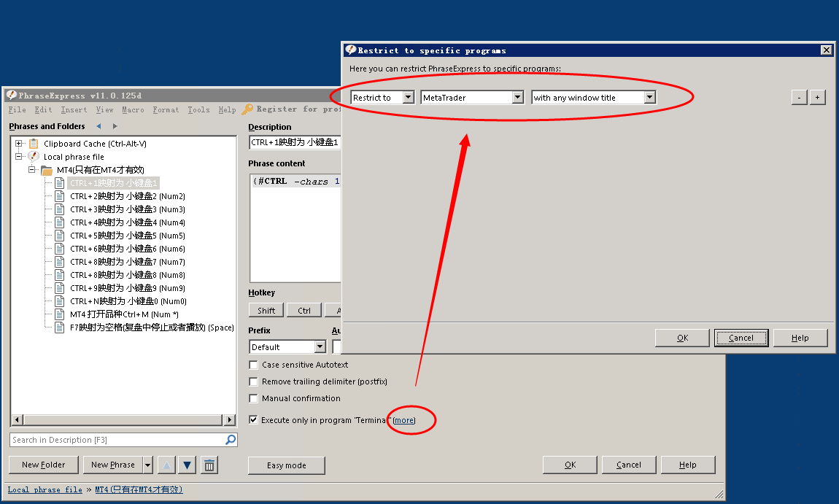Switch to Easy mode
Screen dimensions: 839x504
pos(286,465)
